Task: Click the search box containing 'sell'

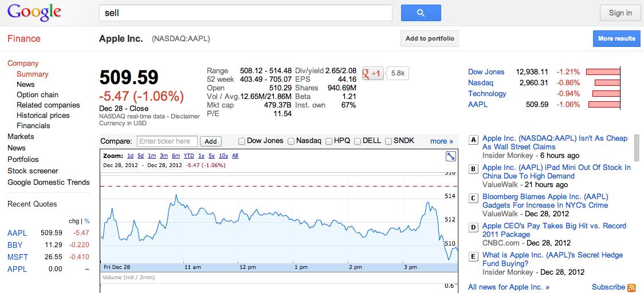Action: [246, 13]
